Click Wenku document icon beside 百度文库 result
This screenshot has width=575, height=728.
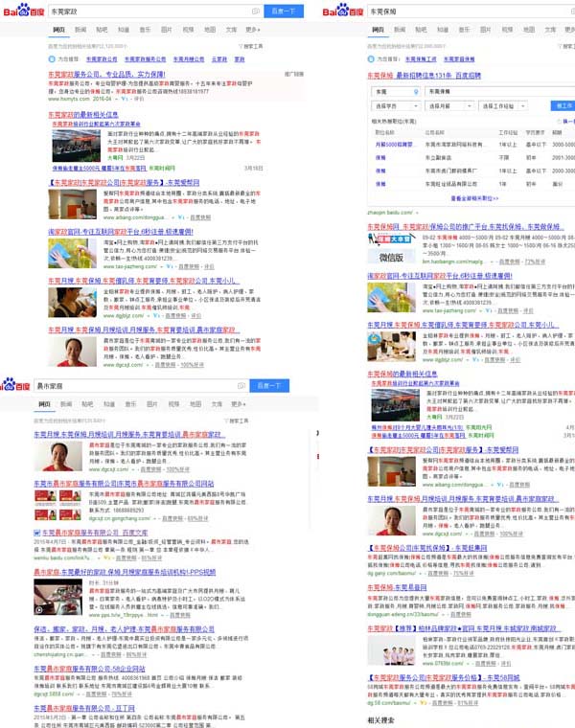(37, 533)
